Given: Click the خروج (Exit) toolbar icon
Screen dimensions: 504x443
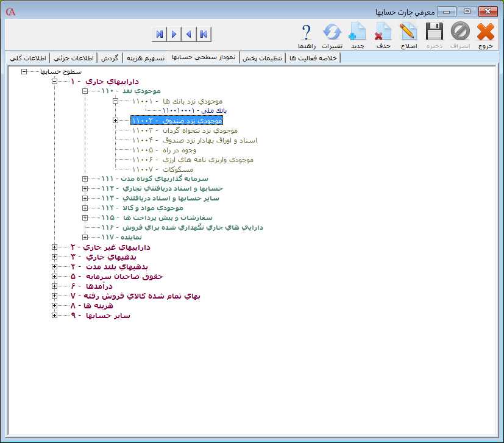Looking at the screenshot, I should pos(485,35).
